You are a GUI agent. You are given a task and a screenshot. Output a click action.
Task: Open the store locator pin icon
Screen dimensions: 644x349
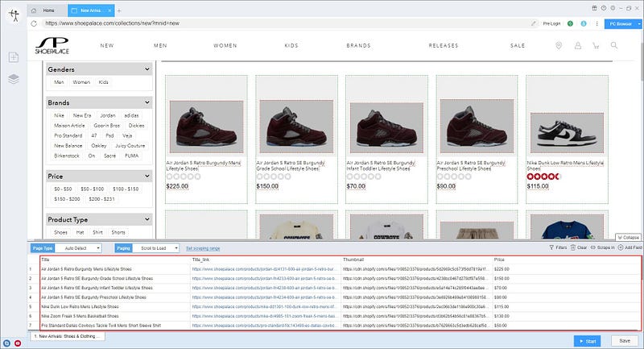559,46
